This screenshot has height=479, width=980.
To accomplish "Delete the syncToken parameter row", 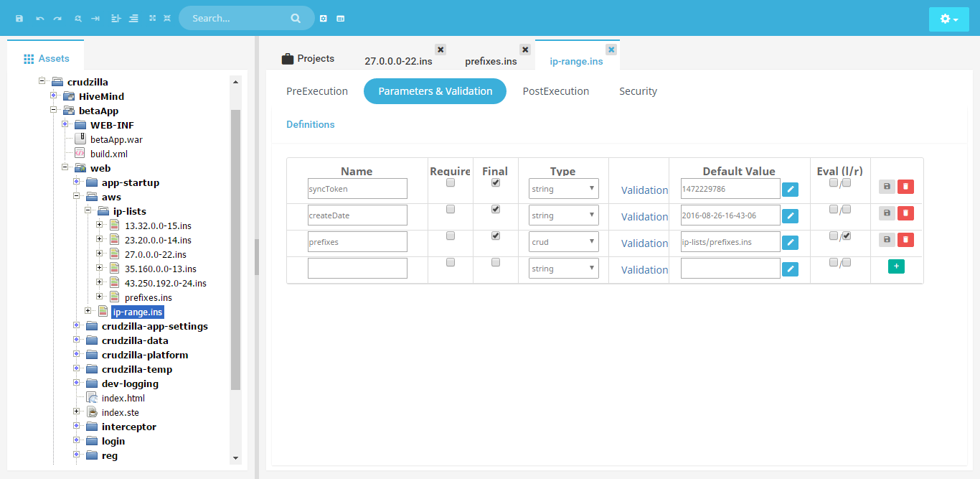I will pos(905,187).
